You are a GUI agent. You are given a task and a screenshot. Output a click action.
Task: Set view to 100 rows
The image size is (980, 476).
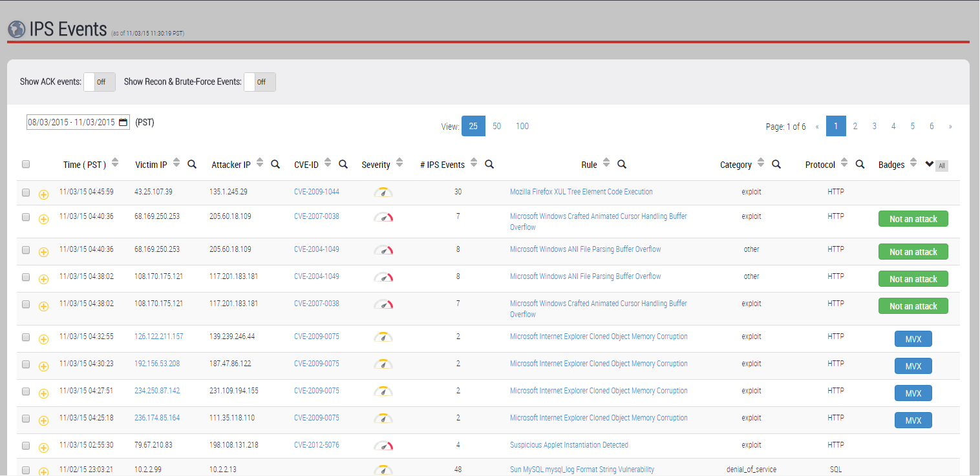[x=522, y=127]
